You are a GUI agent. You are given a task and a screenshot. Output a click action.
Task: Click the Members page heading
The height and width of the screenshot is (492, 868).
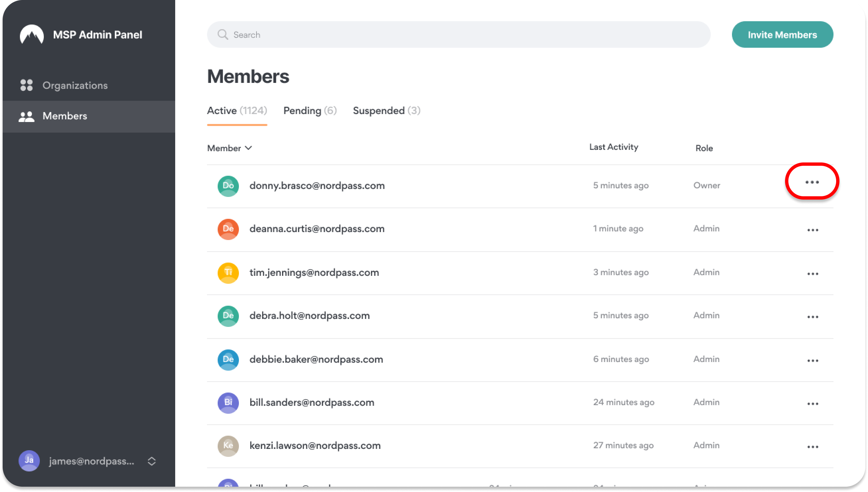pyautogui.click(x=248, y=76)
